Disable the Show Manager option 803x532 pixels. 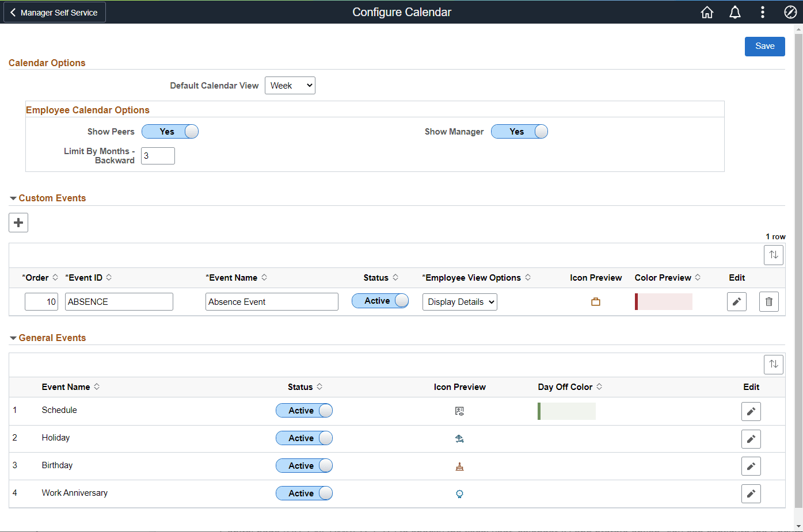click(x=519, y=131)
